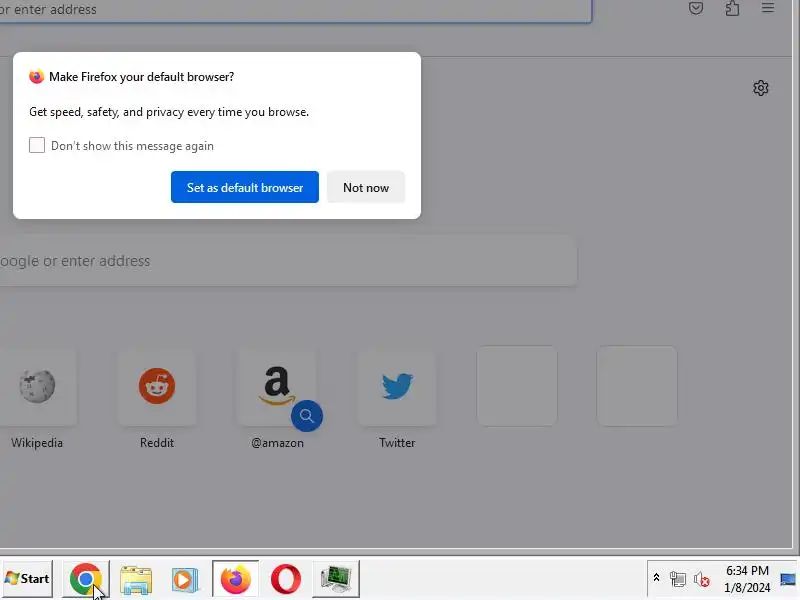Image resolution: width=800 pixels, height=600 pixels.
Task: Launch Opera from the taskbar
Action: point(286,579)
